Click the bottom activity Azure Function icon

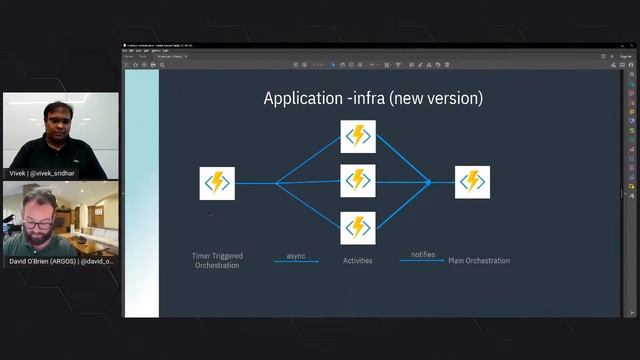point(358,228)
